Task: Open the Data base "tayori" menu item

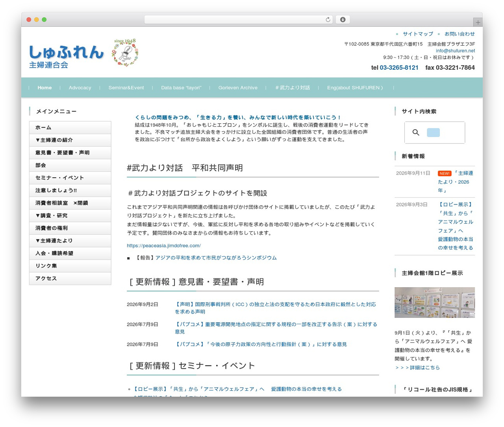Action: tap(181, 87)
